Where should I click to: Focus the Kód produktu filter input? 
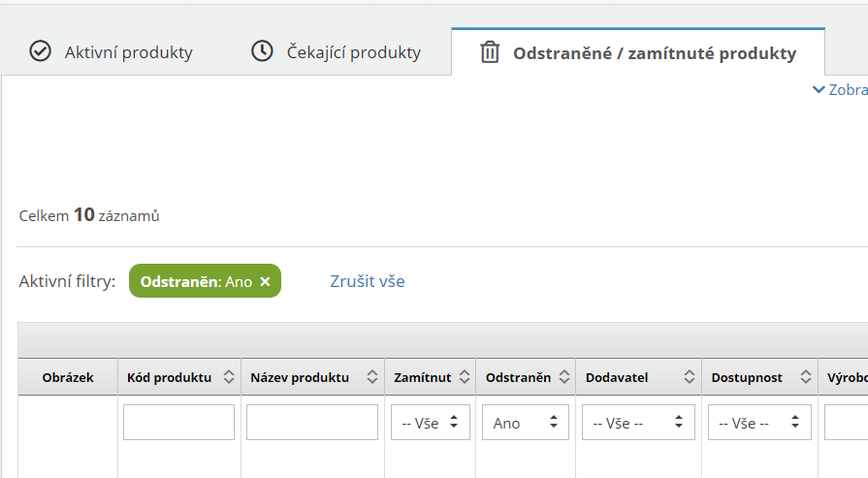click(x=178, y=423)
